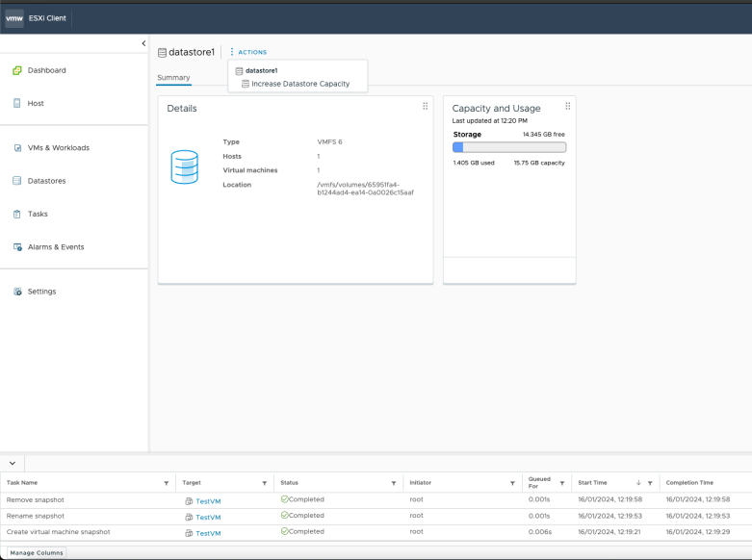Click the Host server icon

16,103
